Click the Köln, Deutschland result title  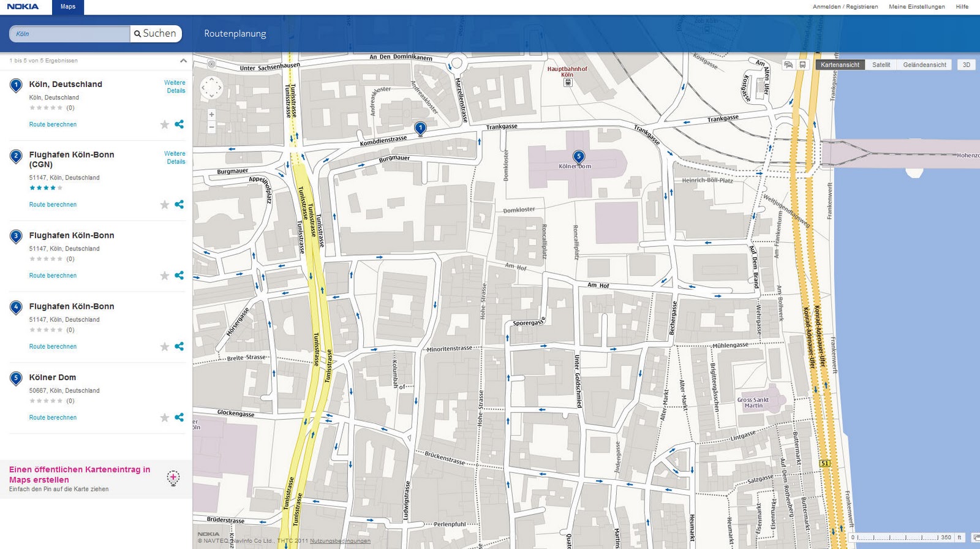click(66, 85)
